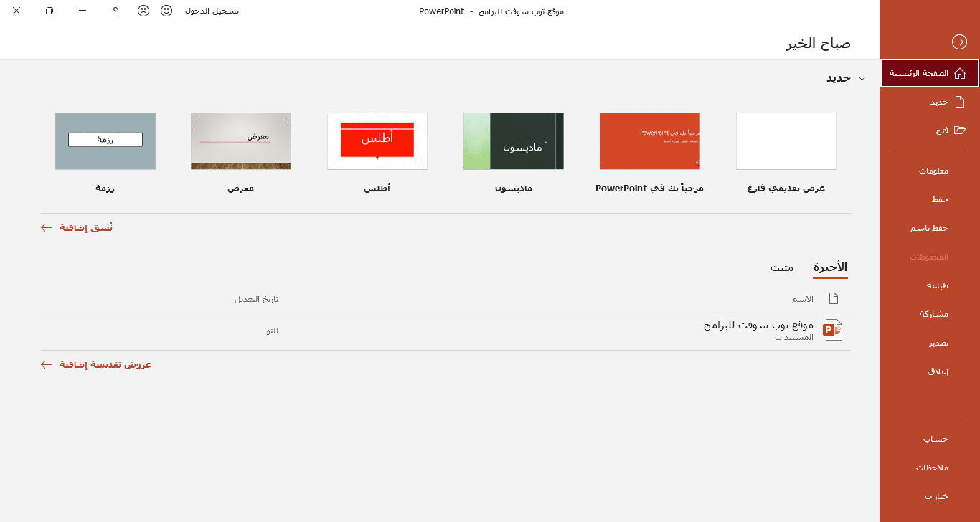Screen dimensions: 980x522
Task: Choose the عرض تقديمي فارغ blank template
Action: [x=786, y=141]
